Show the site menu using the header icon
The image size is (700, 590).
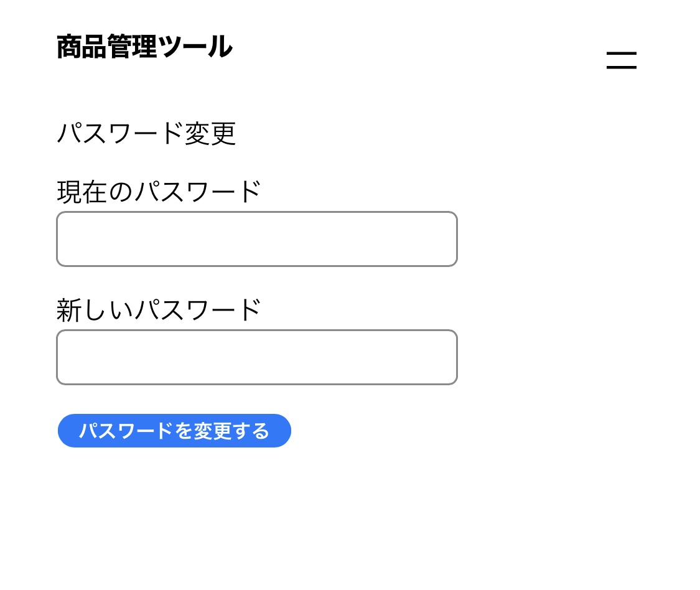621,60
